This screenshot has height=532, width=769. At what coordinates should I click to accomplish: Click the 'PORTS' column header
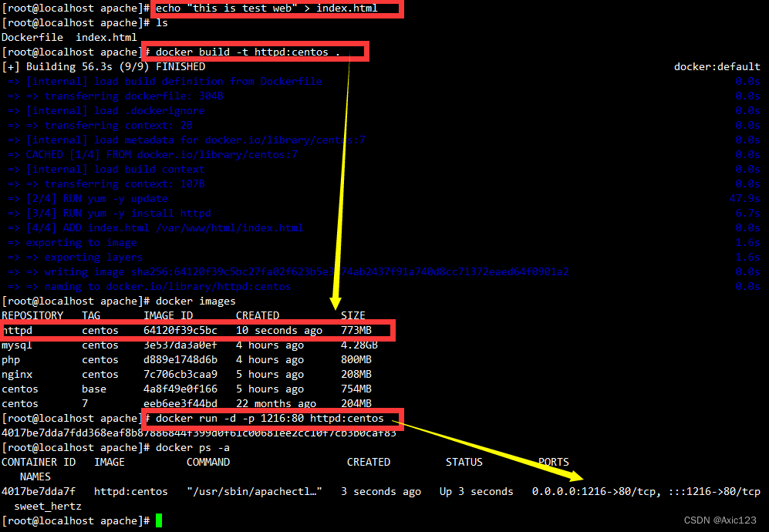click(554, 463)
